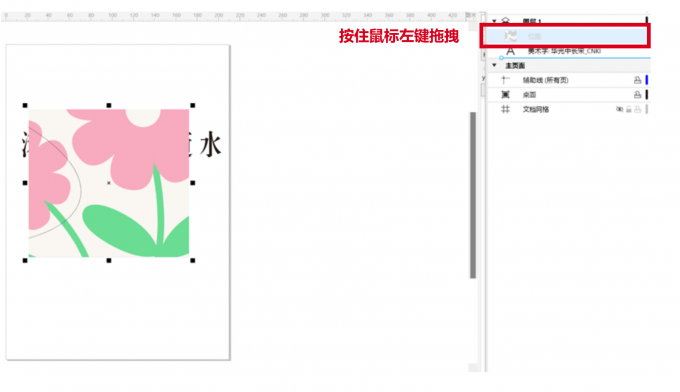Toggle printing for 桌面 layer

tap(637, 95)
